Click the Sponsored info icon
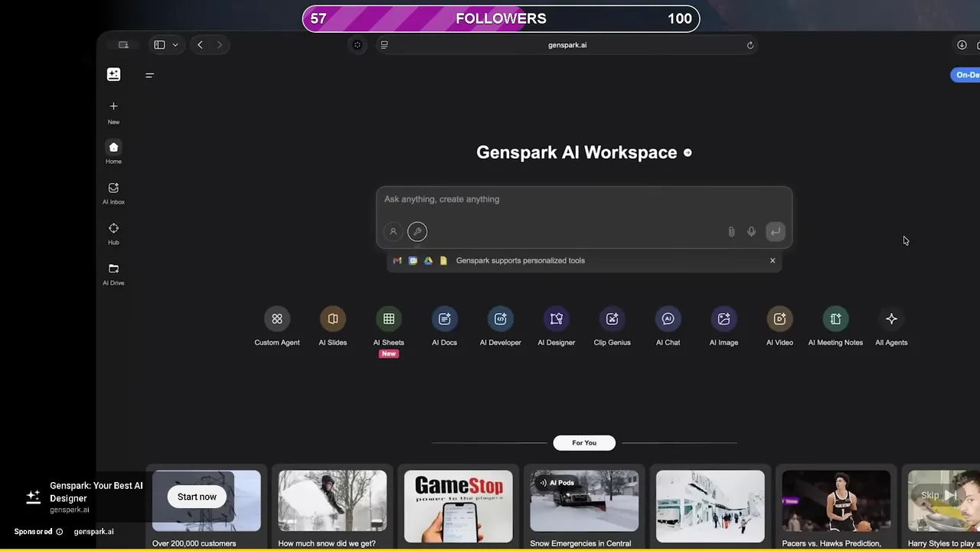Viewport: 980px width, 551px height. pos(60,532)
